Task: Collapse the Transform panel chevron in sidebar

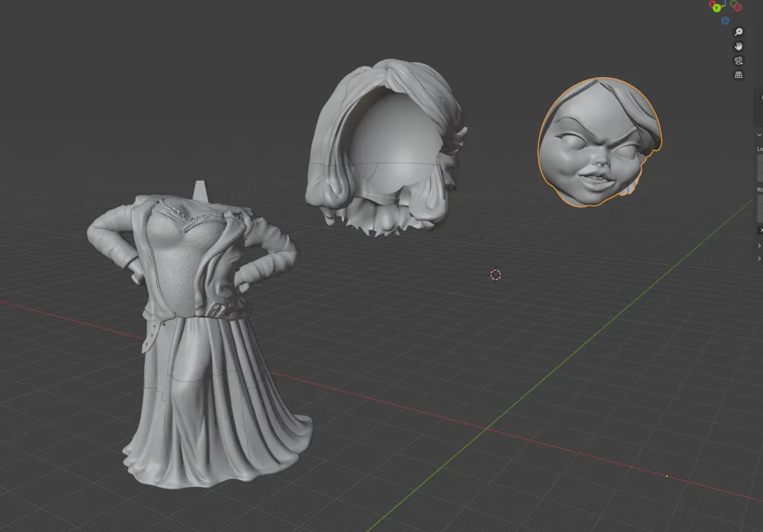Action: (759, 135)
